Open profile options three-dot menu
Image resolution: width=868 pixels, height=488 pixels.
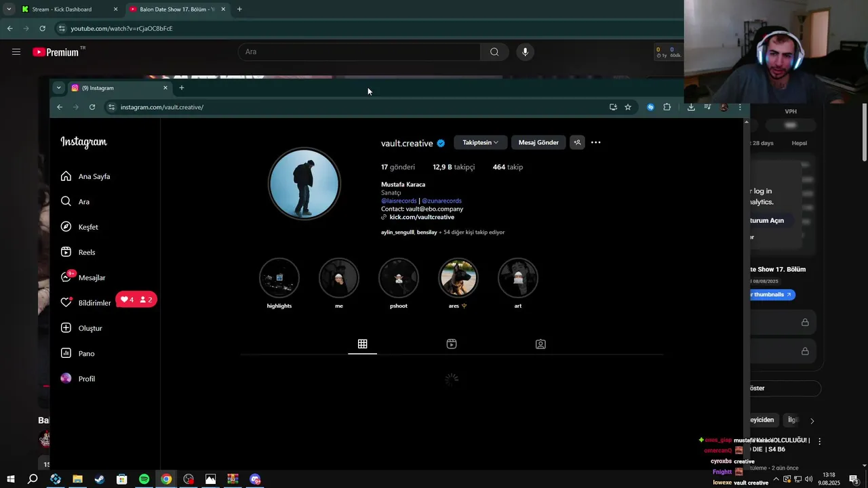[595, 142]
